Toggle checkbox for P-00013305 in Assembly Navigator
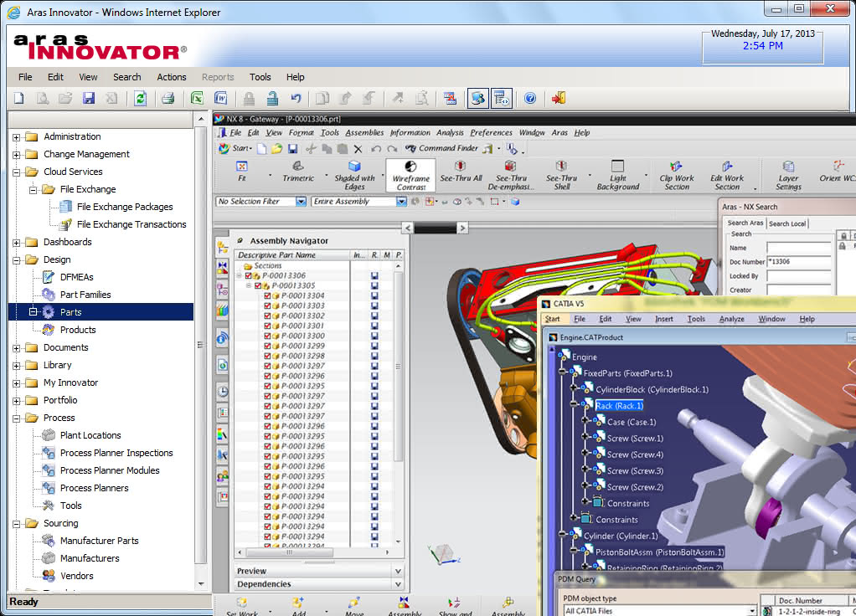Screen dimensions: 856x616 (258, 286)
